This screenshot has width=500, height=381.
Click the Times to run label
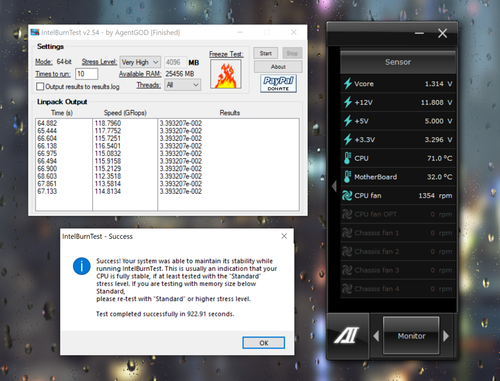coord(53,74)
